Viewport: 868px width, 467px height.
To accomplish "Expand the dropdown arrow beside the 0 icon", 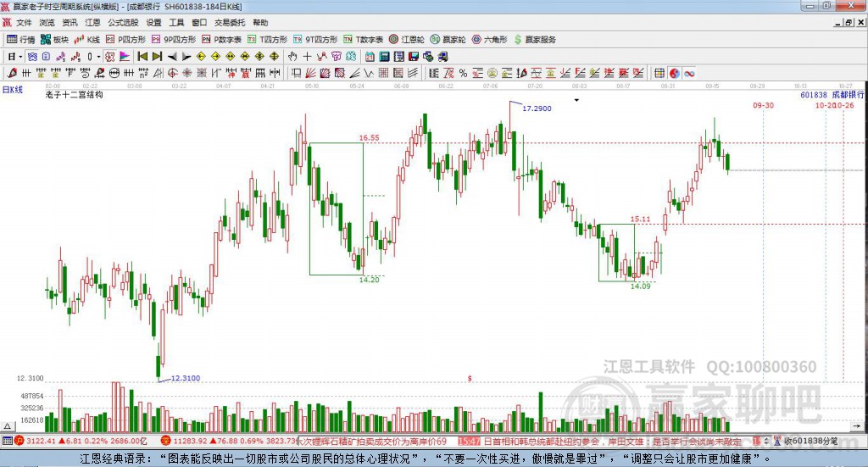I will [x=98, y=57].
